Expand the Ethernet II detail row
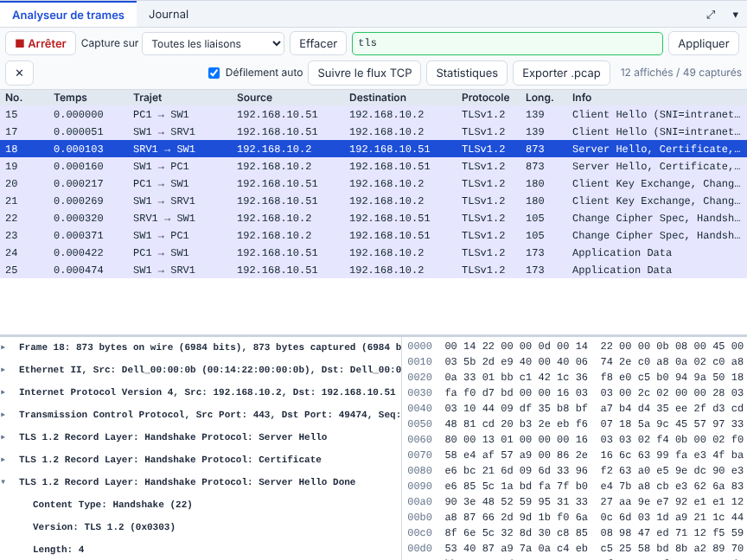This screenshot has width=747, height=560. tap(3, 370)
